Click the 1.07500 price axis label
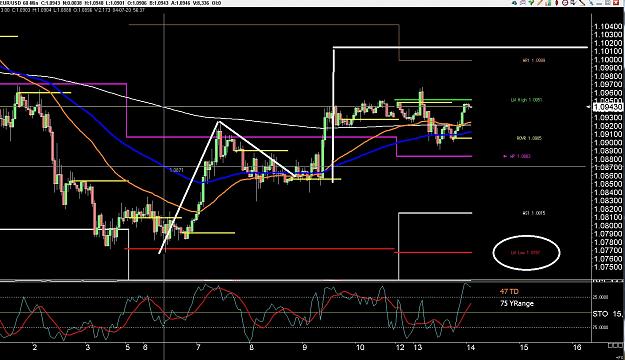This screenshot has width=625, height=360. coord(608,267)
